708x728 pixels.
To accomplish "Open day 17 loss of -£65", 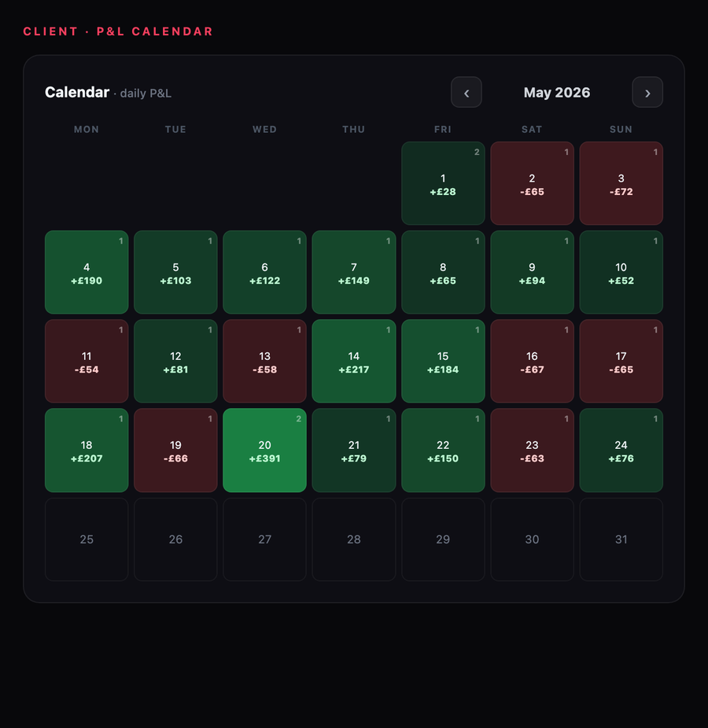I will click(621, 361).
